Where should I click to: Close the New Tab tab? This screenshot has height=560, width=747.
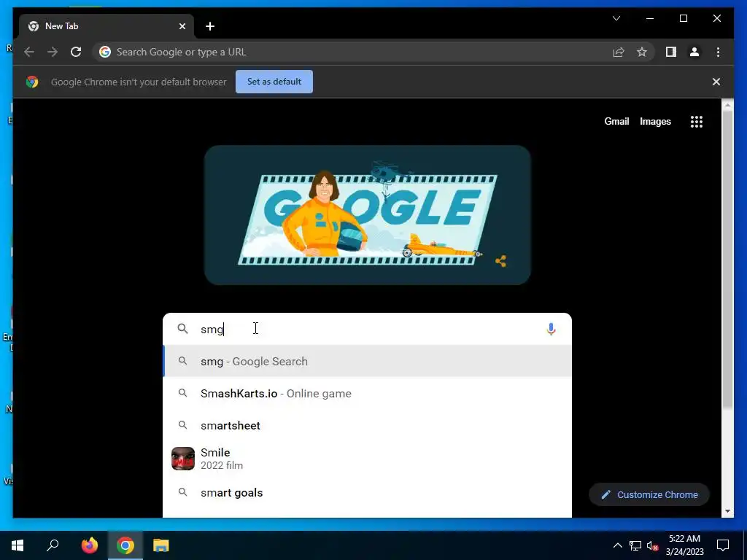182,26
